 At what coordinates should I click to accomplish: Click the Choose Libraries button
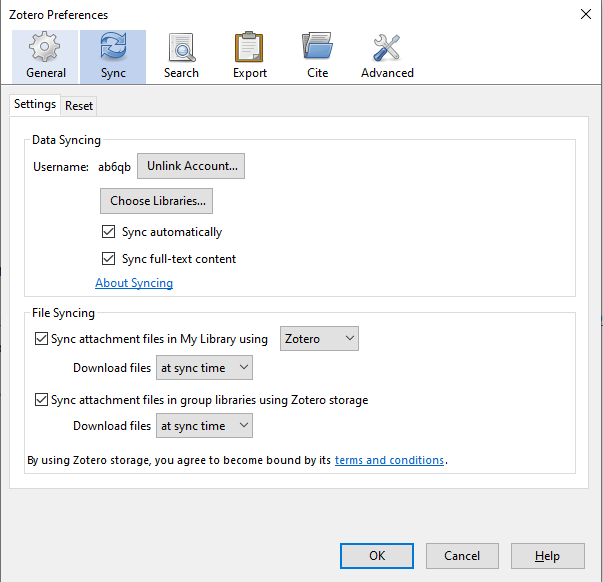click(x=157, y=201)
